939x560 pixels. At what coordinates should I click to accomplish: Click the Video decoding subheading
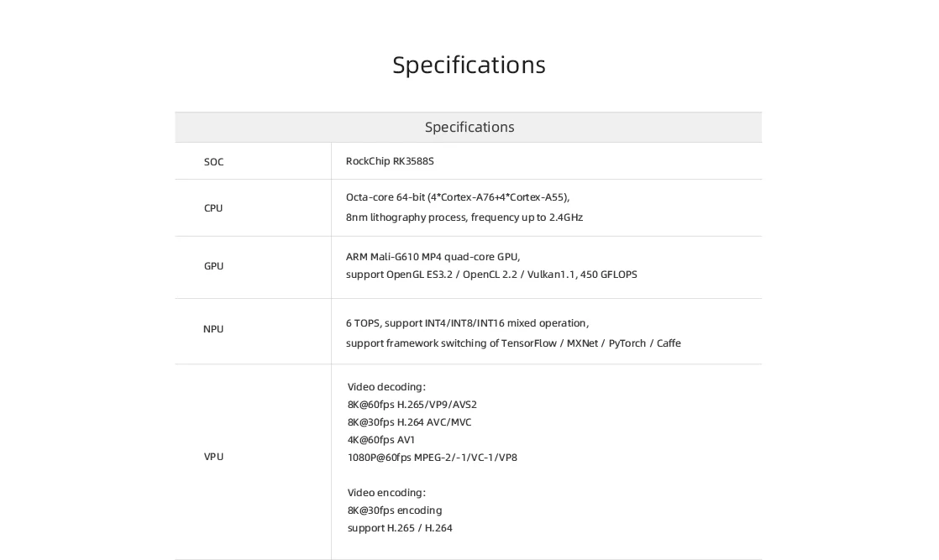[386, 387]
